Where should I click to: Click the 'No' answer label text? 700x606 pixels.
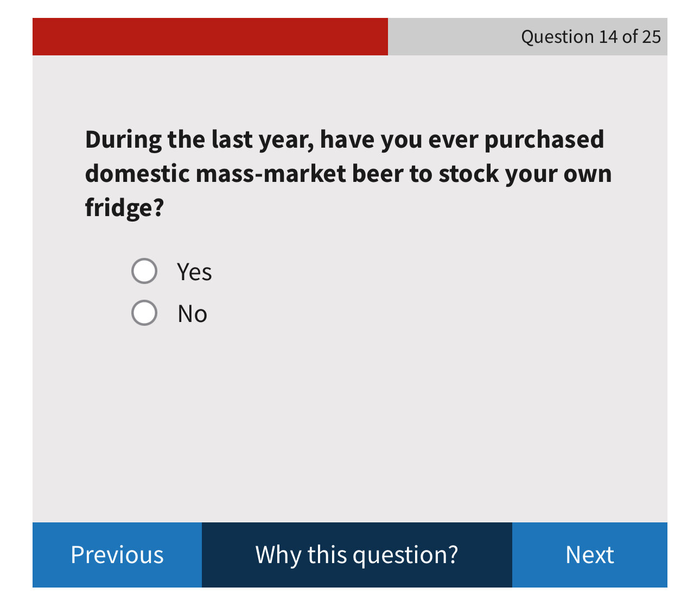coord(193,314)
